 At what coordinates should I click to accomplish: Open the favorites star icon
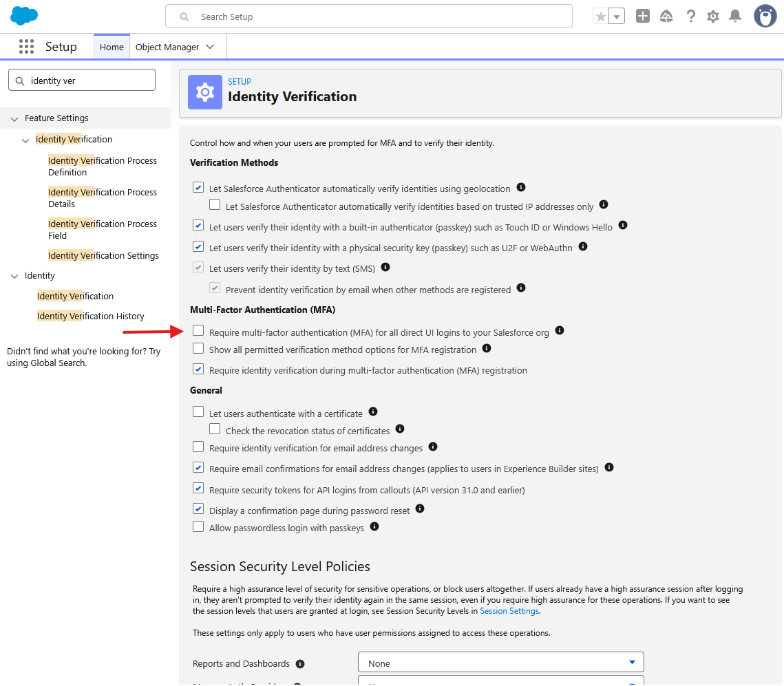click(x=600, y=17)
